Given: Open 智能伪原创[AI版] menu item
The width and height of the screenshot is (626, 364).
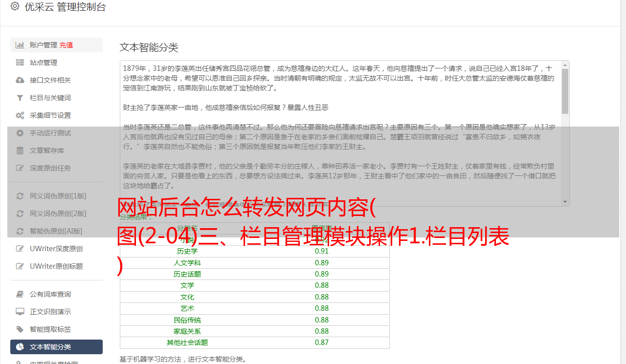Looking at the screenshot, I should point(56,231).
